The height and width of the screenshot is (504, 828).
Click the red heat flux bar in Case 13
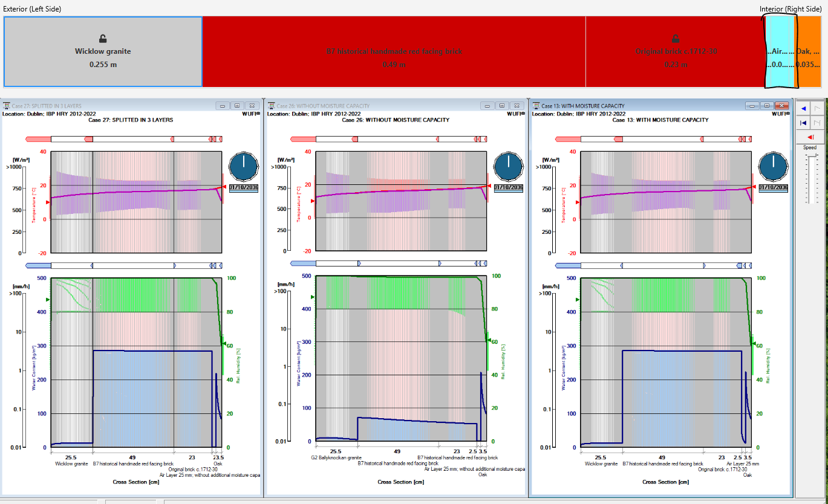654,140
